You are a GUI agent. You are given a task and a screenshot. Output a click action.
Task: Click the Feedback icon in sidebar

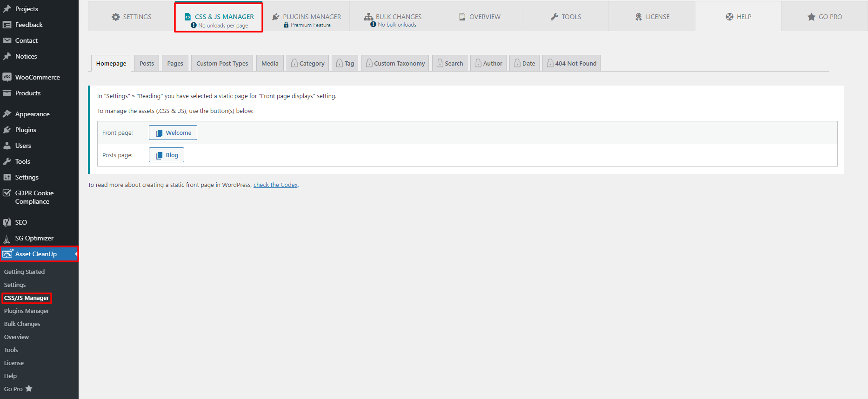[x=7, y=25]
